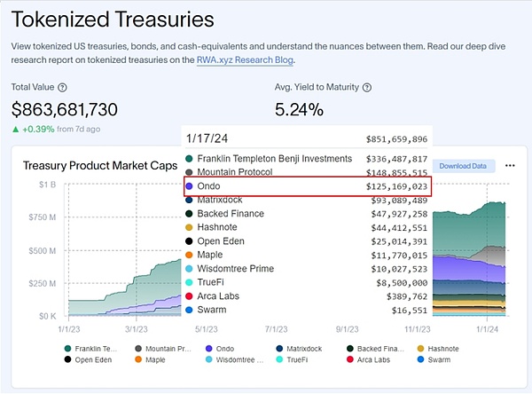Open the chart's three-dot options menu
Screen dimensions: 532x394
[x=510, y=165]
